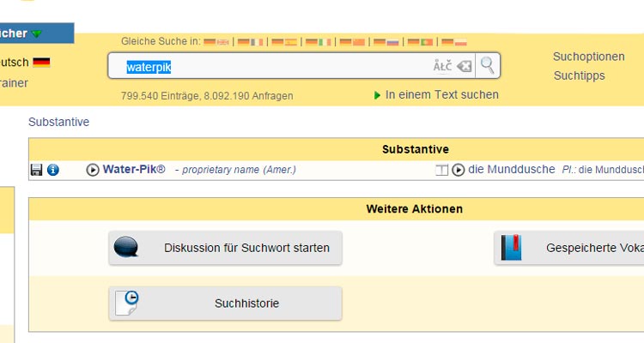Open Suchtipps
644x343 pixels.
pyautogui.click(x=579, y=75)
